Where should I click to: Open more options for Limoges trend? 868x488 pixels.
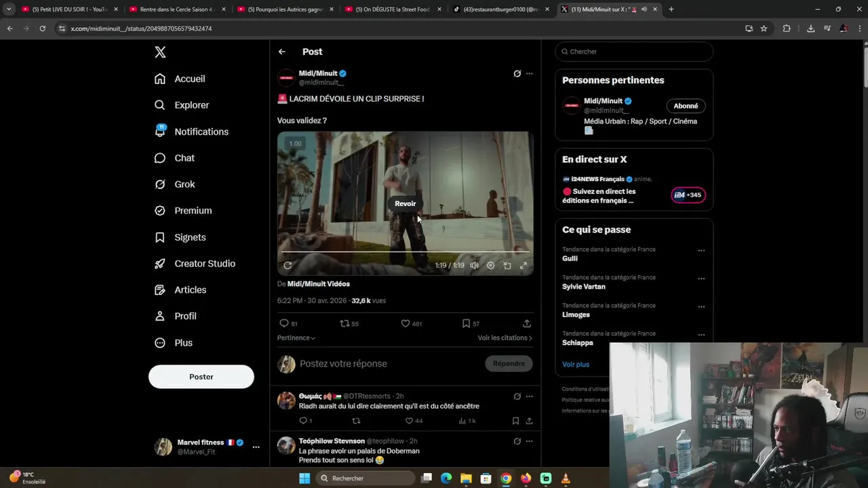point(701,306)
